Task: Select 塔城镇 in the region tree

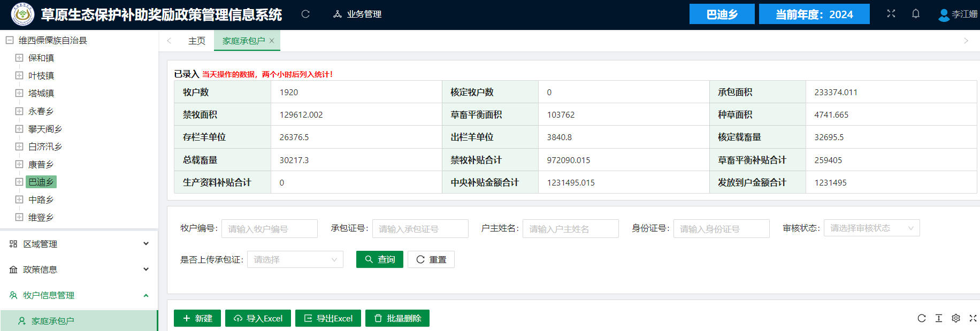Action: click(41, 93)
